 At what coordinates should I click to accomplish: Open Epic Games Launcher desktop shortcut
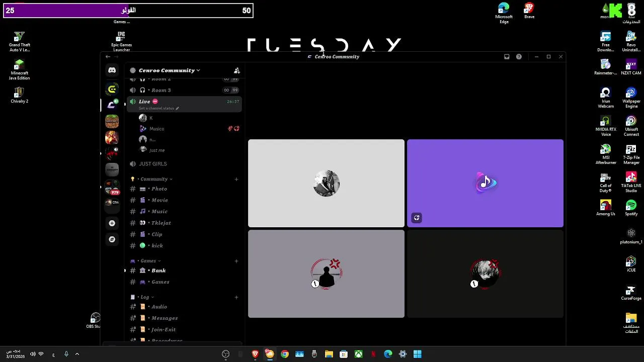[x=121, y=42]
